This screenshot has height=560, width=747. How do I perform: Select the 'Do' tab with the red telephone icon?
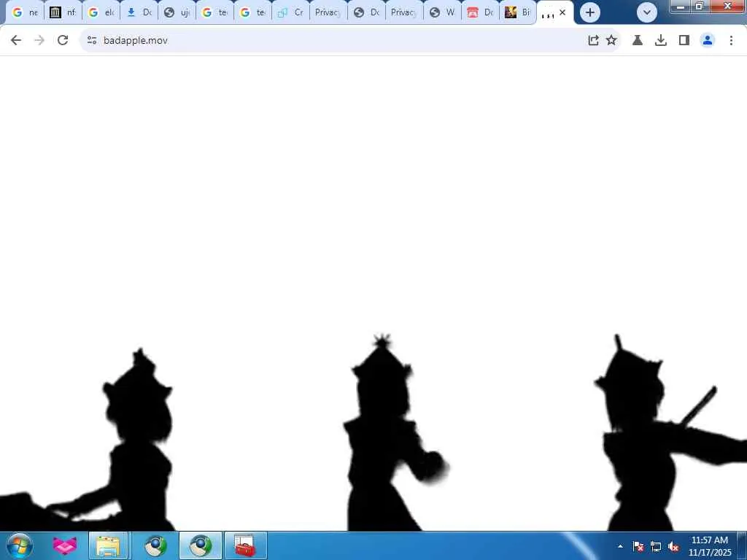481,12
